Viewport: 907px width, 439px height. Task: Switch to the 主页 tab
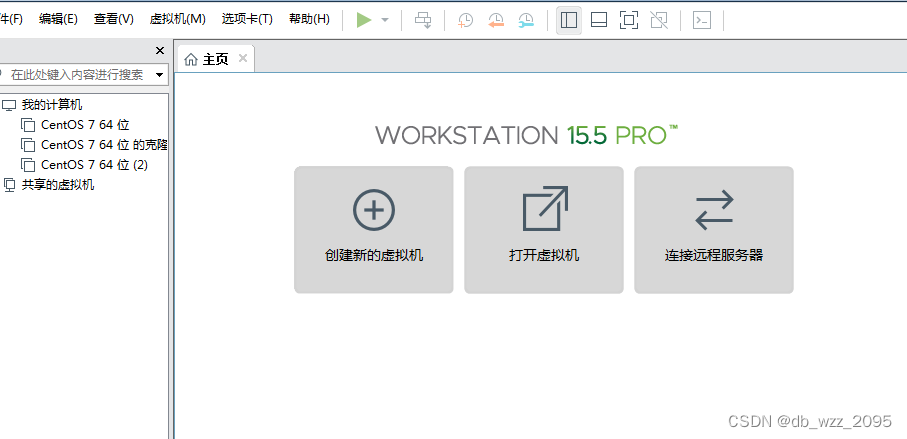coord(215,59)
